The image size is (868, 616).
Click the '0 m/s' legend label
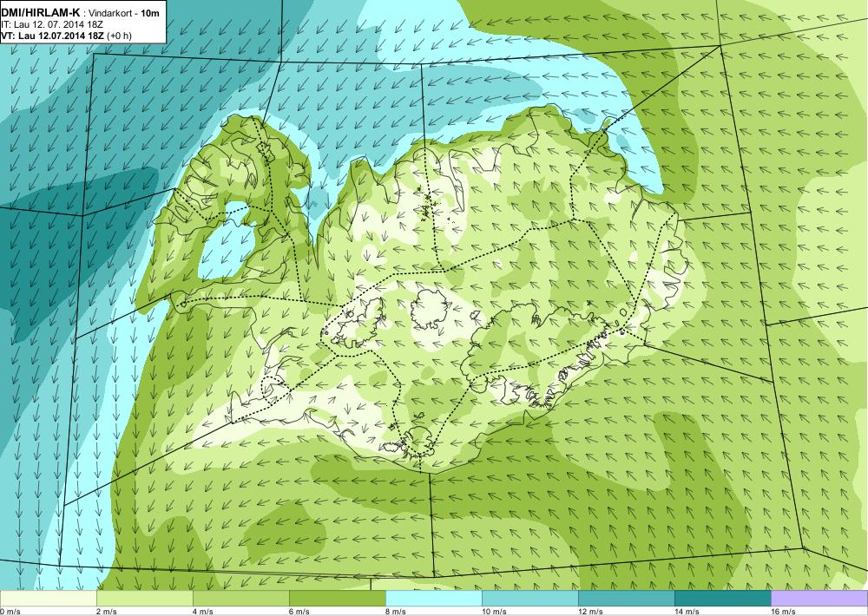[10, 612]
